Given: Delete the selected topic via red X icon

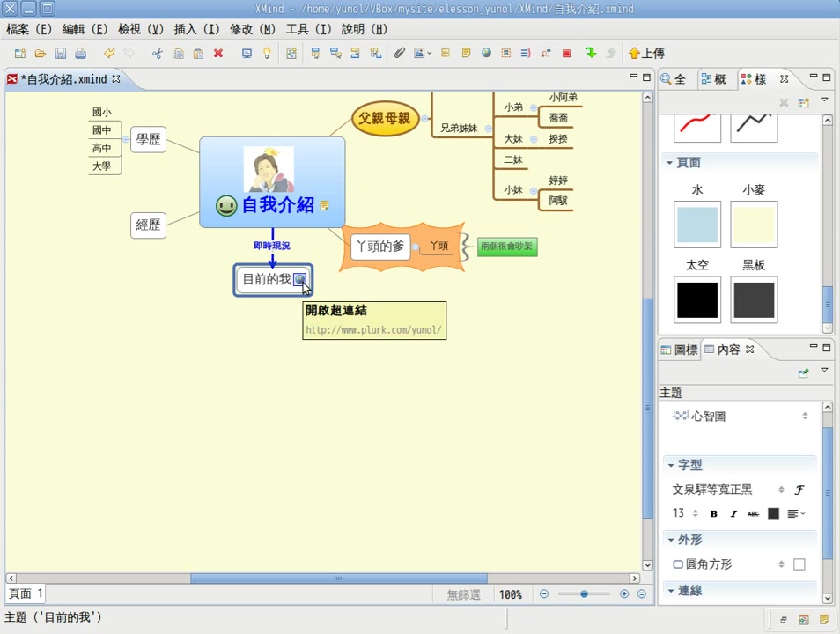Looking at the screenshot, I should pos(219,53).
